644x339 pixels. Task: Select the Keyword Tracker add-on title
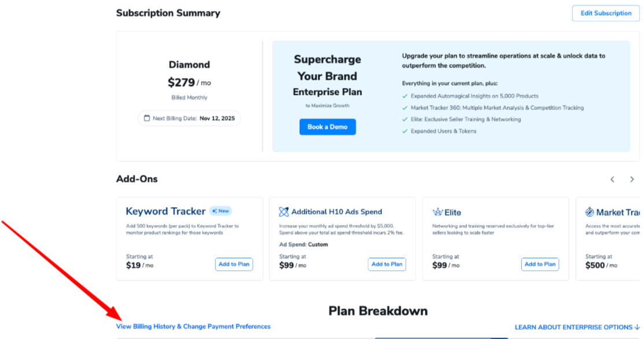pos(165,212)
